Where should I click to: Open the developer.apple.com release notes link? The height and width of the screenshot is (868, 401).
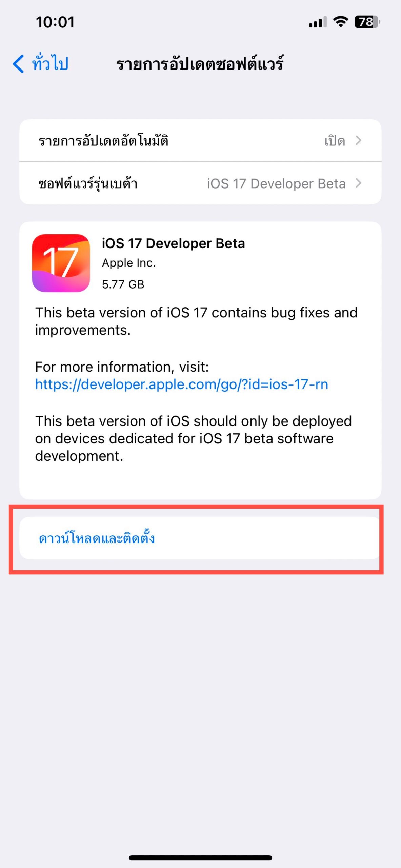click(x=182, y=384)
